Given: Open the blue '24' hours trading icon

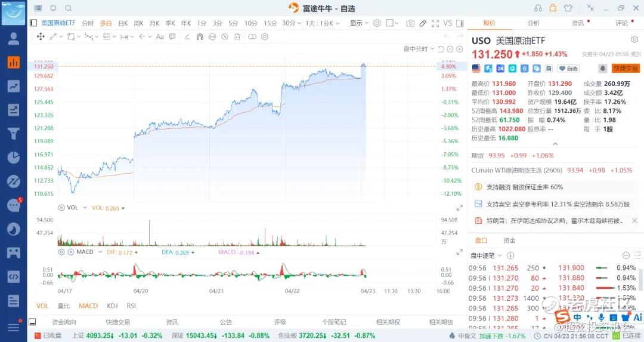Looking at the screenshot, I should tap(500, 69).
